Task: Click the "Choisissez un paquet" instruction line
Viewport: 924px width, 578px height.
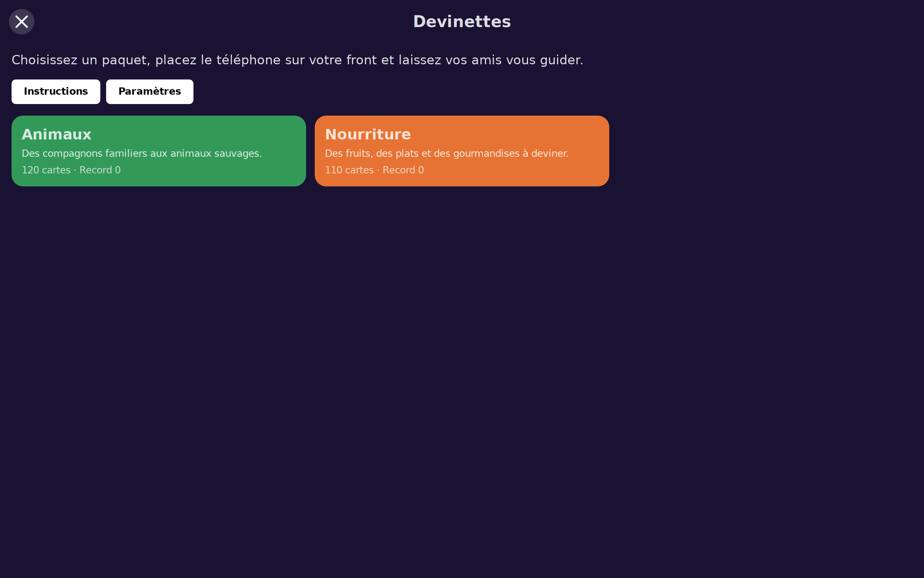Action: (297, 60)
